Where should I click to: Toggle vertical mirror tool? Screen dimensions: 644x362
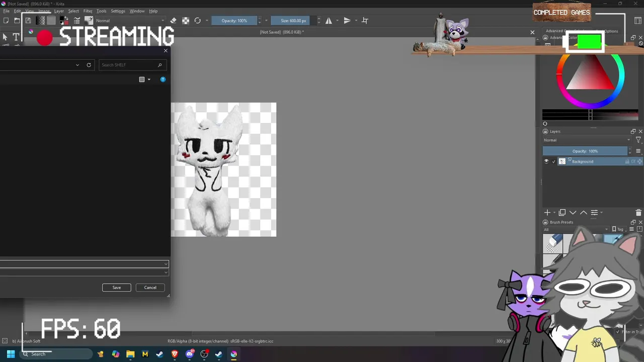click(347, 21)
